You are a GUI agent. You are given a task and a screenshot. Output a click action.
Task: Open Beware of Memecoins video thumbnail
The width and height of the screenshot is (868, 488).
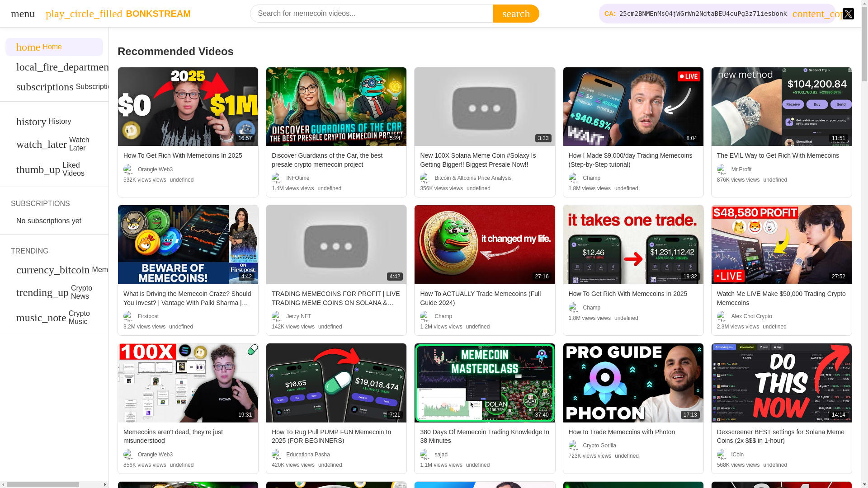click(188, 244)
